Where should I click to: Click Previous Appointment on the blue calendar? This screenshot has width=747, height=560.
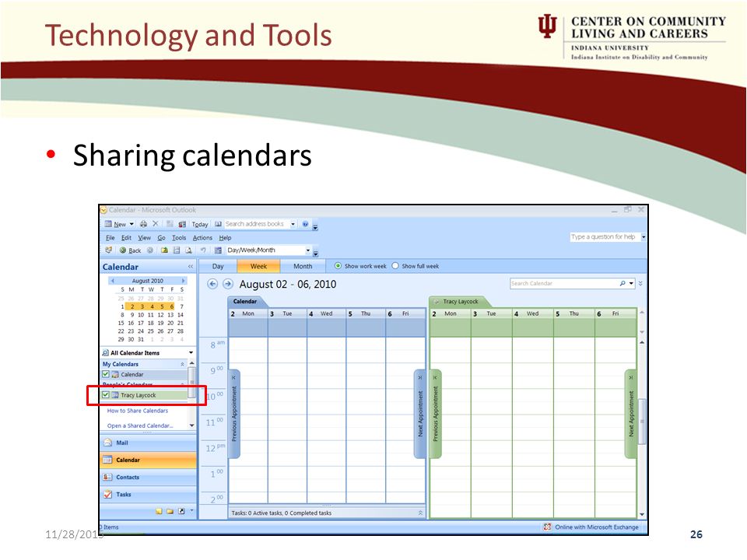pos(234,414)
